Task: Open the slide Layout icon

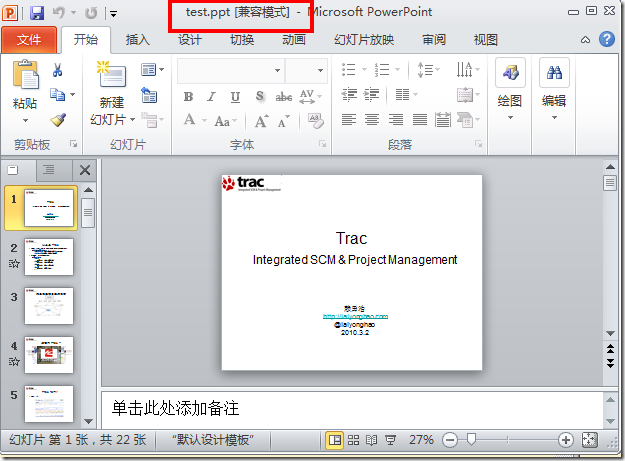Action: coord(148,70)
